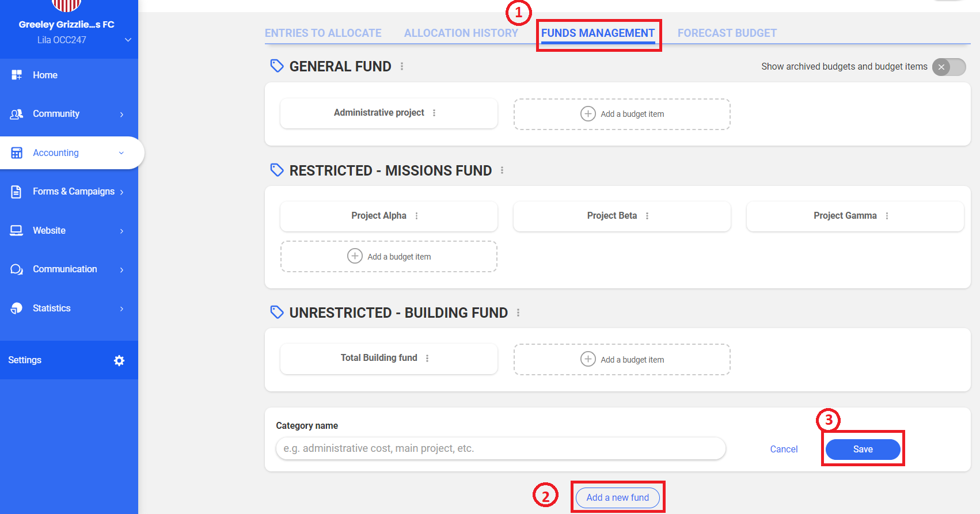This screenshot has width=980, height=514.
Task: Click the Total Building fund options icon
Action: (427, 358)
